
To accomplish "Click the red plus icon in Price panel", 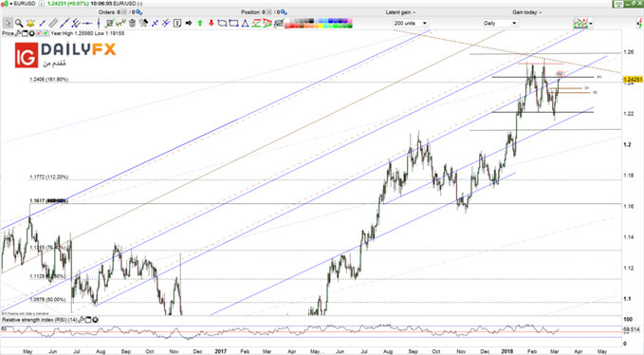I will click(x=39, y=33).
